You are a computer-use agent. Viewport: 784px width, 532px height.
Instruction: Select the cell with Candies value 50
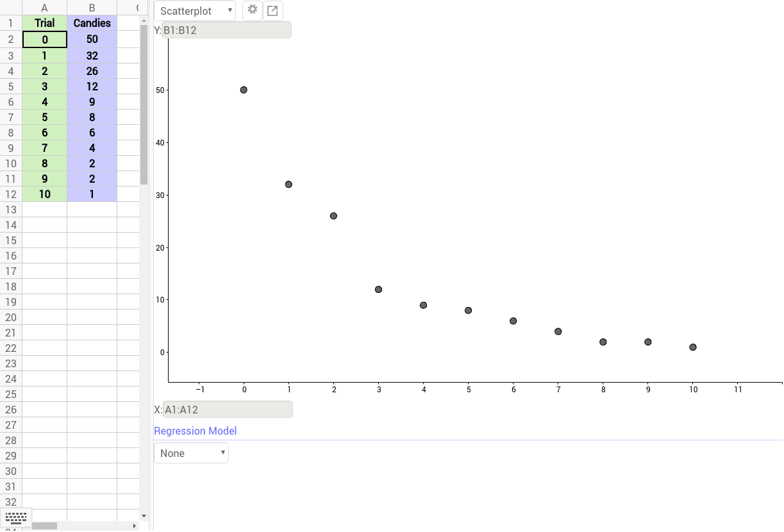(x=92, y=40)
